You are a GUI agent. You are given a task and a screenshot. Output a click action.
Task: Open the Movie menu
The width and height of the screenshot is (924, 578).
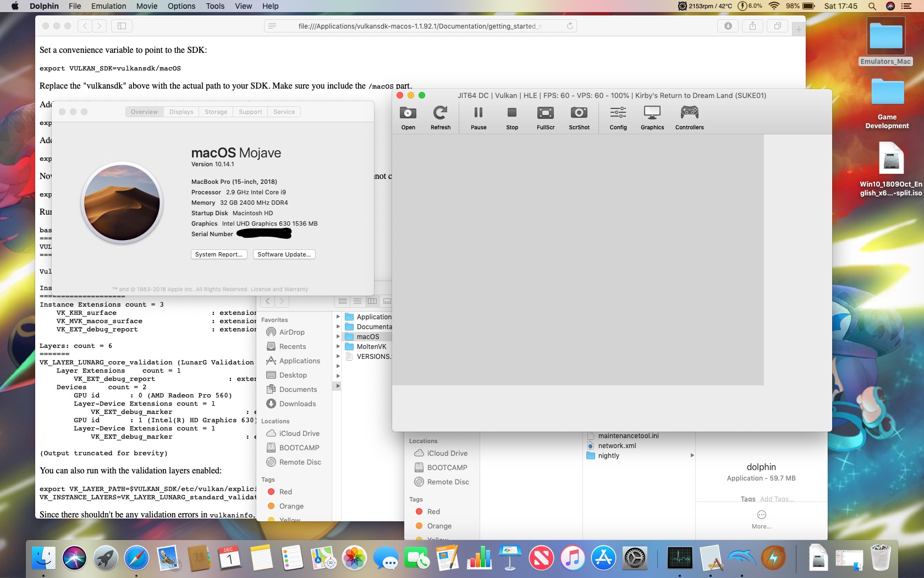click(x=147, y=6)
